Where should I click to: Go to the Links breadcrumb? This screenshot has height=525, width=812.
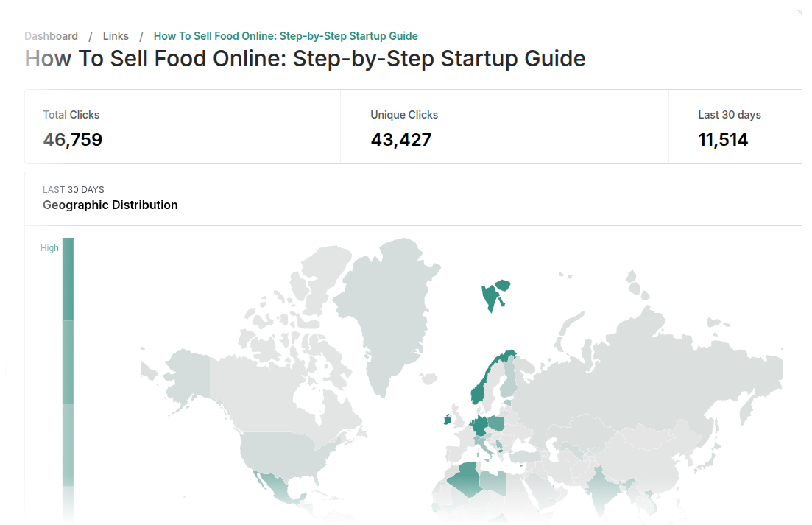click(116, 36)
